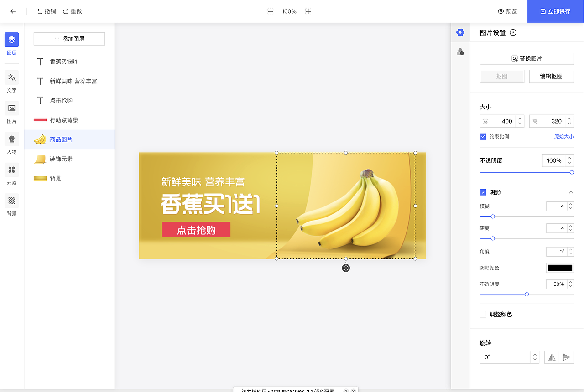Click the 原始大小 original size link
Screen dimensions: 584x392
click(x=564, y=136)
